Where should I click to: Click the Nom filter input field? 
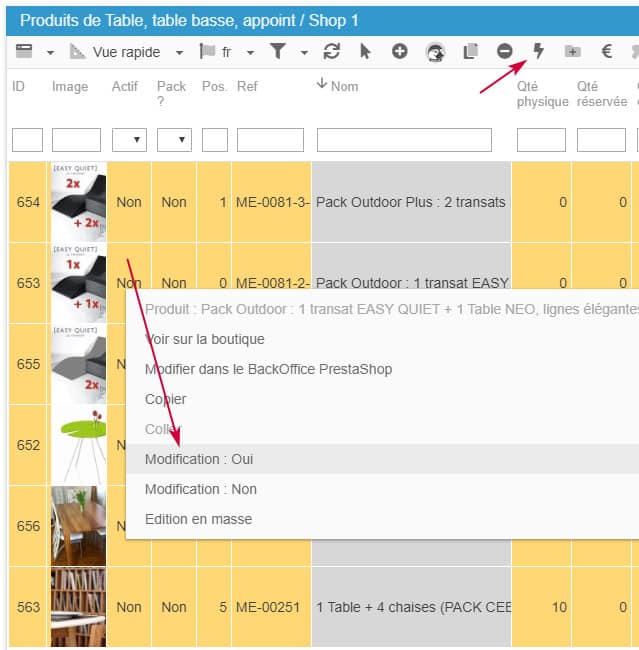pyautogui.click(x=404, y=140)
